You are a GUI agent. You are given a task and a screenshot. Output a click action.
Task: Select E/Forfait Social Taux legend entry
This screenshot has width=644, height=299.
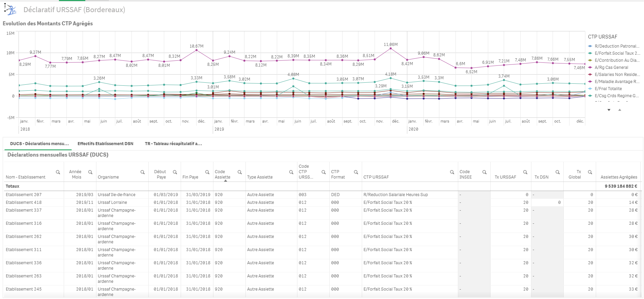point(617,53)
